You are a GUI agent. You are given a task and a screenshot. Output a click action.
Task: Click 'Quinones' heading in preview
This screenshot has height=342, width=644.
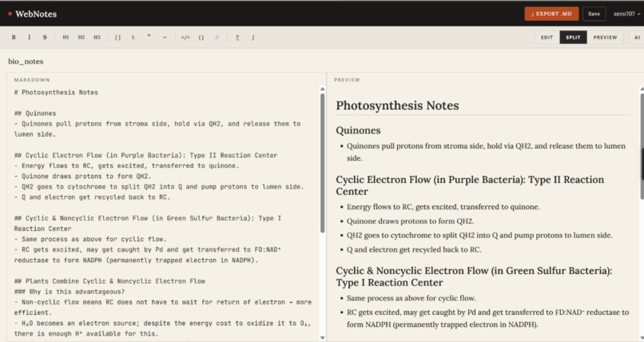358,130
